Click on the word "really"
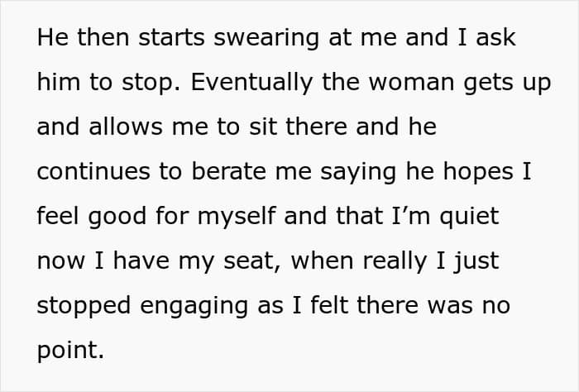Image resolution: width=579 pixels, height=392 pixels. 395,262
